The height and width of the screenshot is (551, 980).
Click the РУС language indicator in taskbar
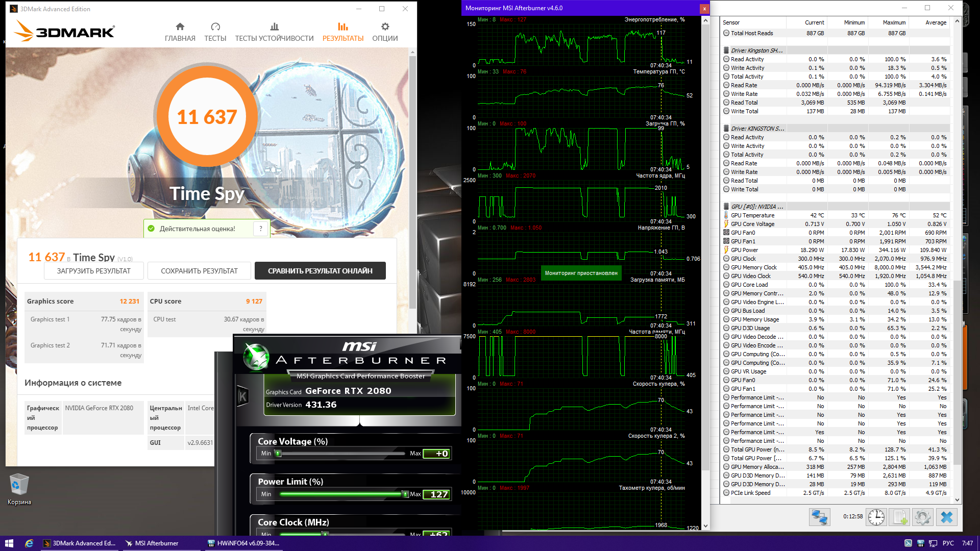948,543
